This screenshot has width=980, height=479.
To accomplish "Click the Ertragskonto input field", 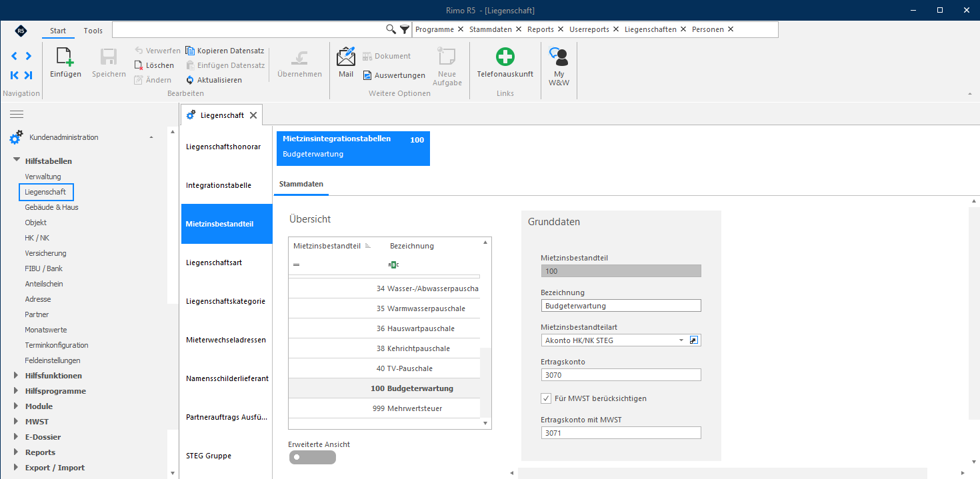I will (621, 375).
